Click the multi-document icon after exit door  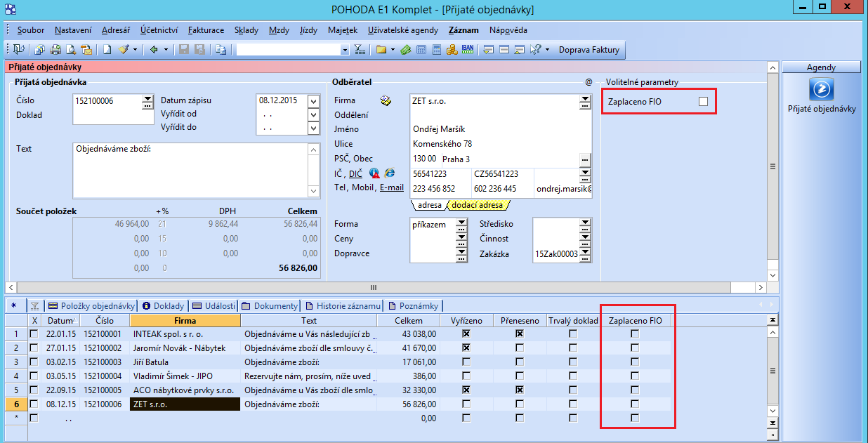[39, 50]
